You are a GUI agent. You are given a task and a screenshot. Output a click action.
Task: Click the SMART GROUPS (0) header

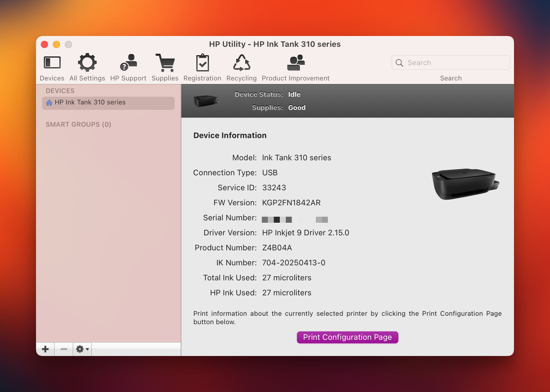click(78, 124)
